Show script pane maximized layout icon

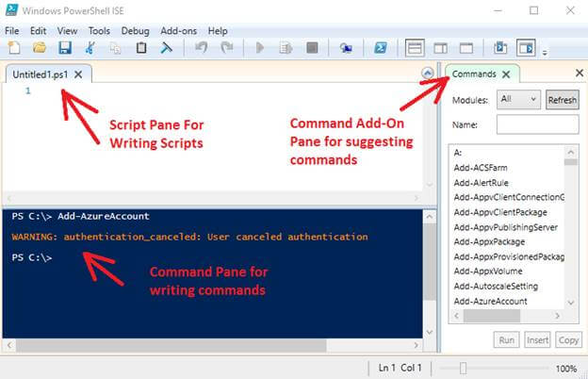(466, 48)
